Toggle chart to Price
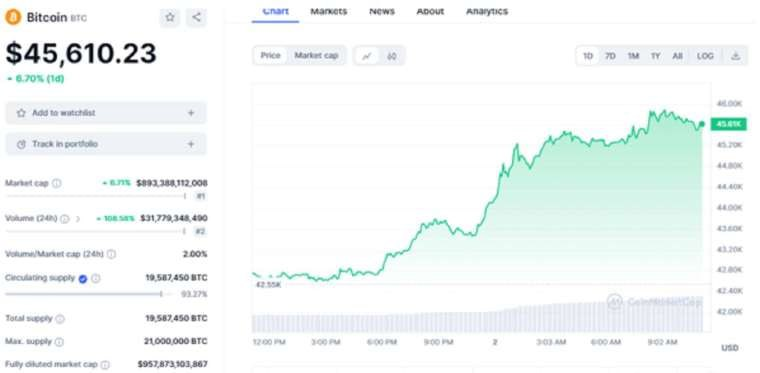The width and height of the screenshot is (760, 373). (270, 56)
